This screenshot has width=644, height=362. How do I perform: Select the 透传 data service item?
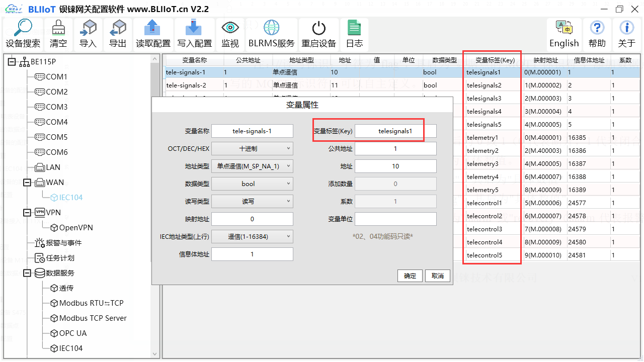point(62,288)
